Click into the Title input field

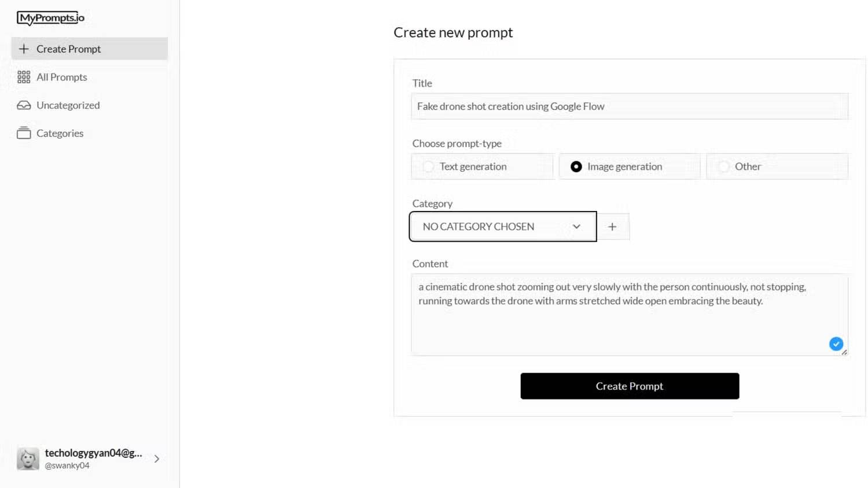[x=629, y=106]
